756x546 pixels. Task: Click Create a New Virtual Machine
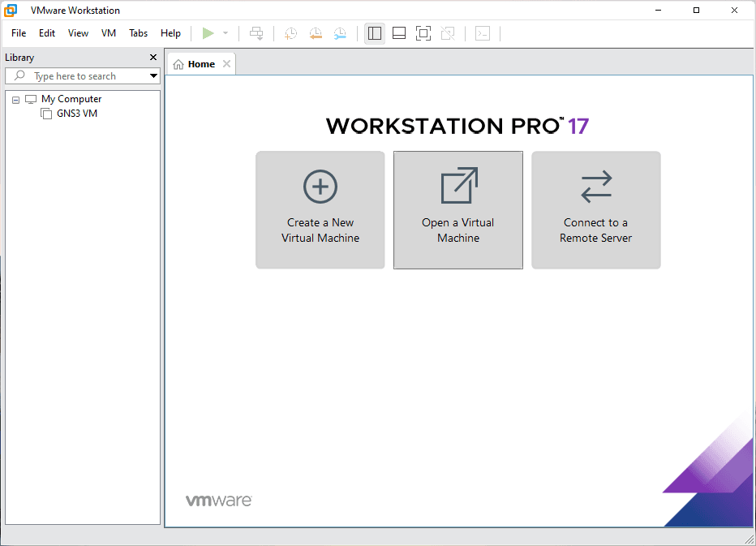[320, 209]
